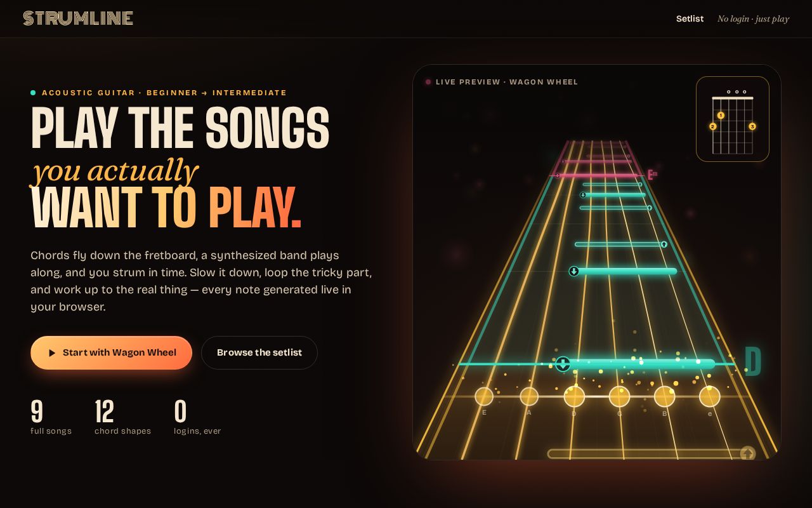Start with Wagon Wheel button

click(112, 352)
